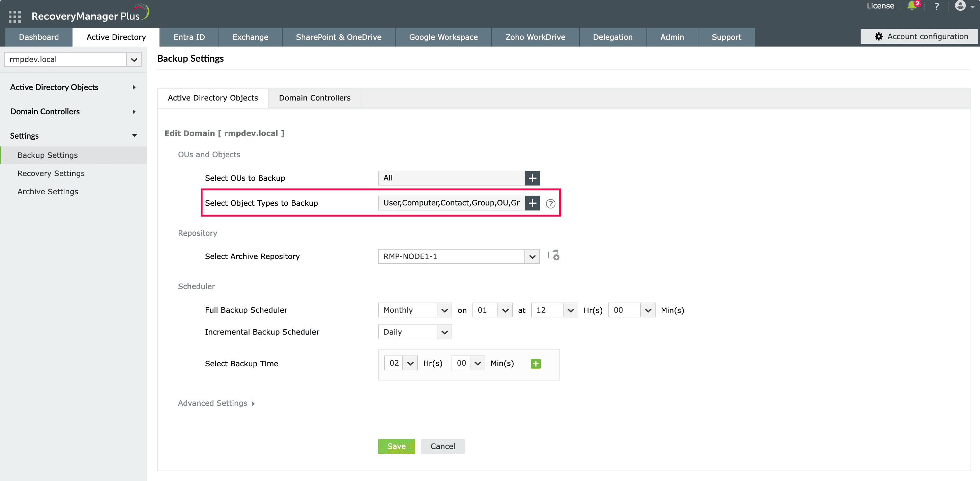Click the green Save button
This screenshot has height=481, width=980.
tap(396, 446)
